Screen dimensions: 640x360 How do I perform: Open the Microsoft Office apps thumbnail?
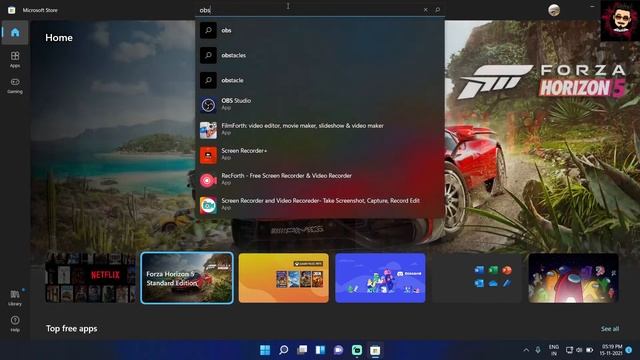pos(477,278)
